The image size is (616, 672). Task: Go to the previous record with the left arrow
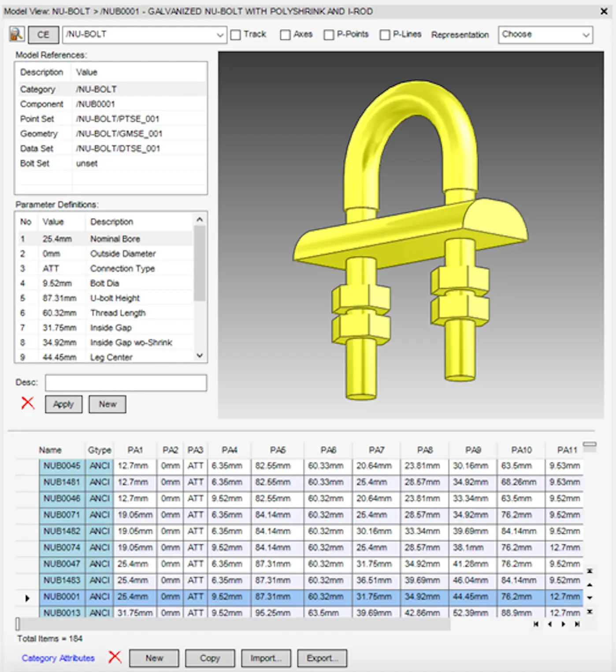coord(549,624)
